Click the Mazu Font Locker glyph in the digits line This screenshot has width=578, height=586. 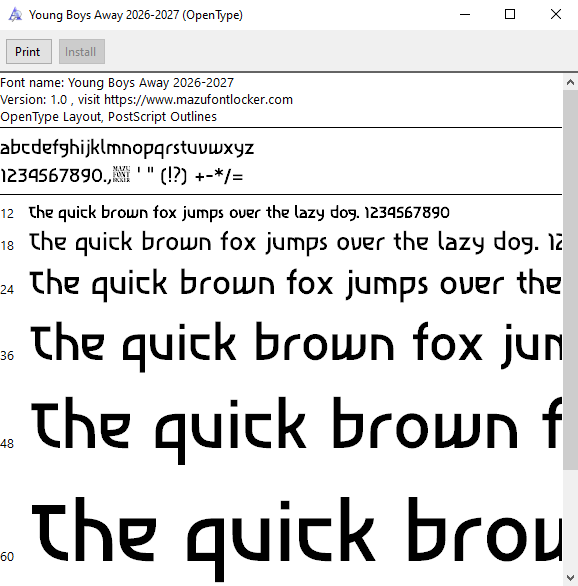[x=121, y=175]
